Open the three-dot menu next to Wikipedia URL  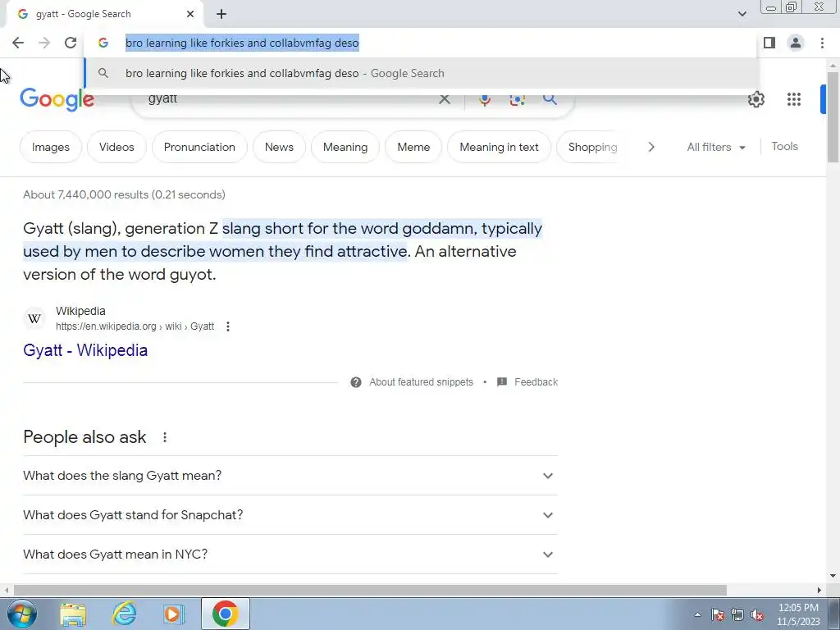point(228,326)
